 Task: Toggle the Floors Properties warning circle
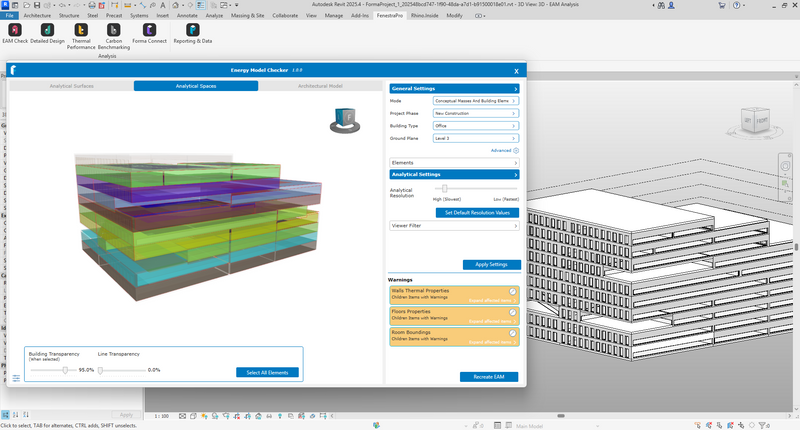512,312
